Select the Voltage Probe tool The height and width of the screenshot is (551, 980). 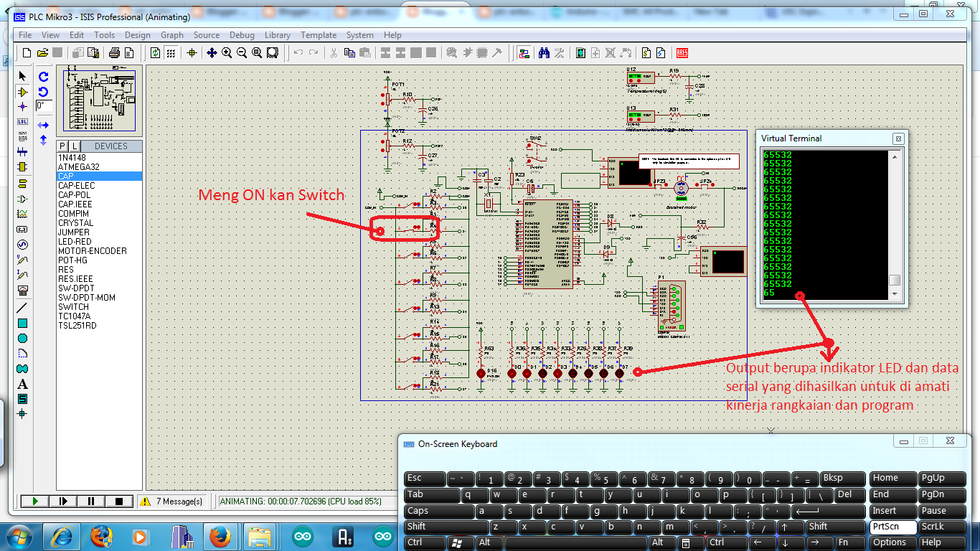click(x=22, y=260)
